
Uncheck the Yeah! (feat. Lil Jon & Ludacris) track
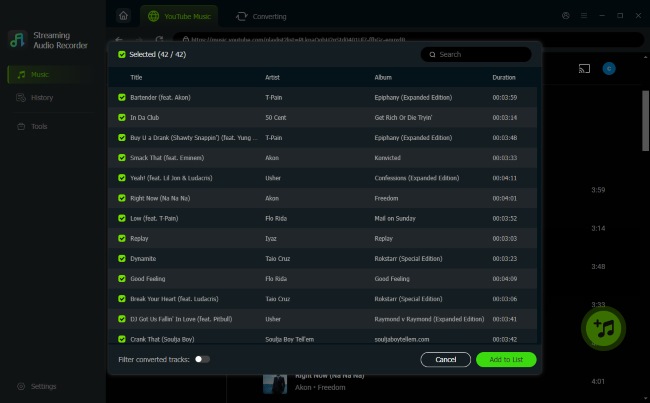(x=121, y=178)
